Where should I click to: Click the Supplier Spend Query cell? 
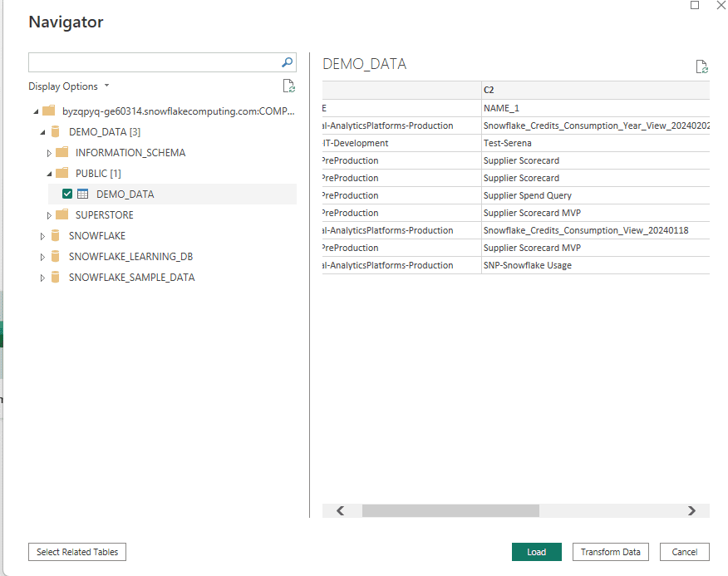point(595,195)
